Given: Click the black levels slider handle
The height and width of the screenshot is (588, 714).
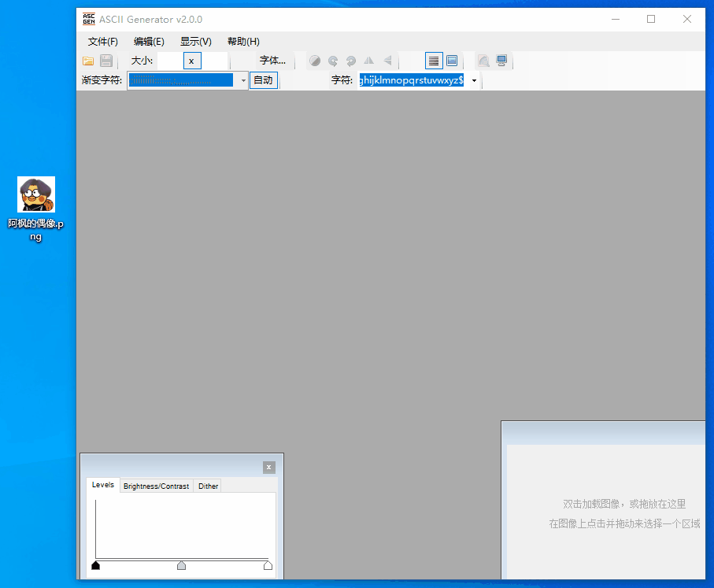Looking at the screenshot, I should pos(95,565).
